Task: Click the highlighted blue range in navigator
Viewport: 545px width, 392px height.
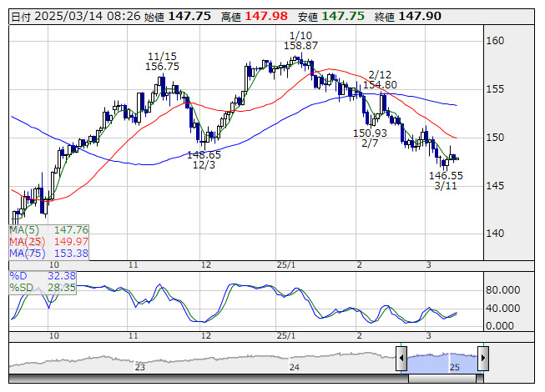Action: (442, 363)
